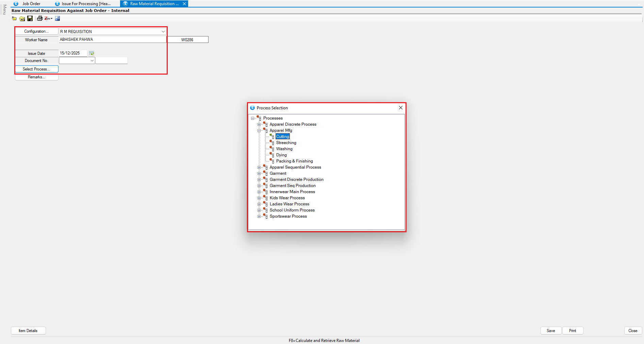Click the image picture toolbar icon

[57, 18]
